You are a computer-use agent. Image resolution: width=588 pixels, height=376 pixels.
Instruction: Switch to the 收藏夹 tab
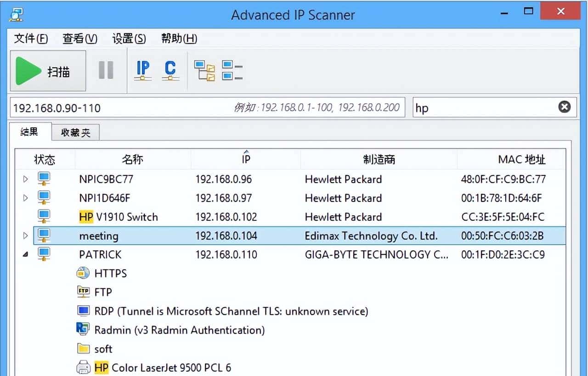76,133
